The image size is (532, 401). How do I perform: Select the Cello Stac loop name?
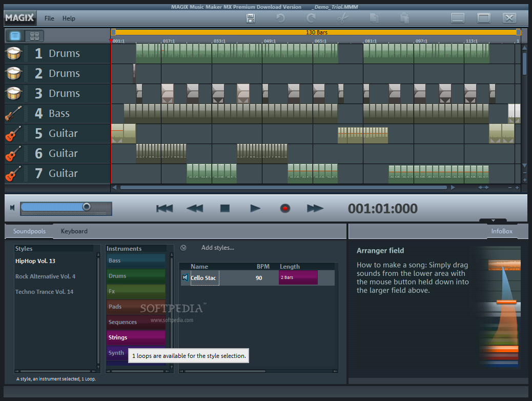point(204,278)
